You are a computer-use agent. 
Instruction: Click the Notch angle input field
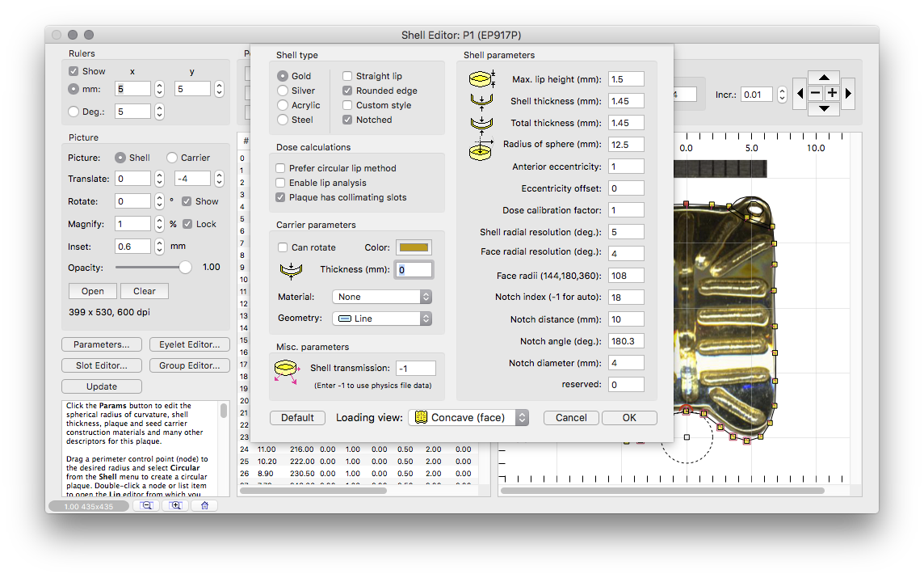click(x=626, y=341)
